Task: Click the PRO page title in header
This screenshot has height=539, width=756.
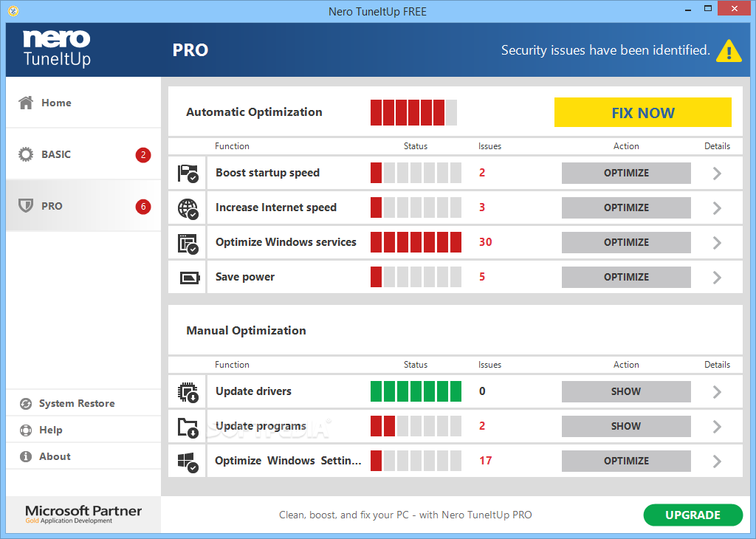Action: coord(190,50)
